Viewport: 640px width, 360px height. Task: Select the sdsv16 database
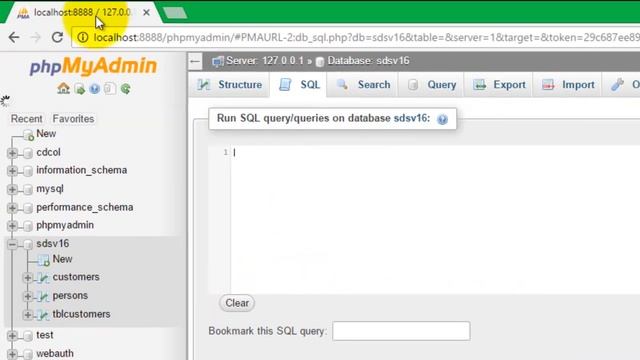coord(53,244)
